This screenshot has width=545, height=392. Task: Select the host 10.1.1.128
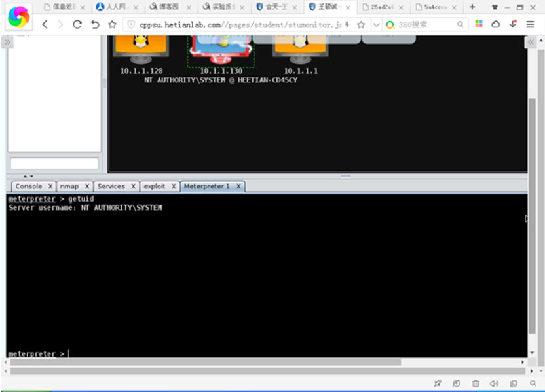point(141,55)
